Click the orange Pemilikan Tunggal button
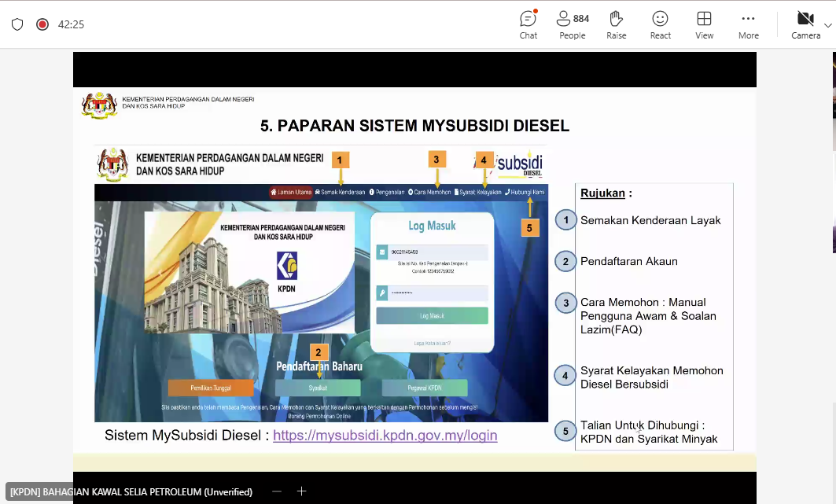This screenshot has height=504, width=836. tap(211, 388)
